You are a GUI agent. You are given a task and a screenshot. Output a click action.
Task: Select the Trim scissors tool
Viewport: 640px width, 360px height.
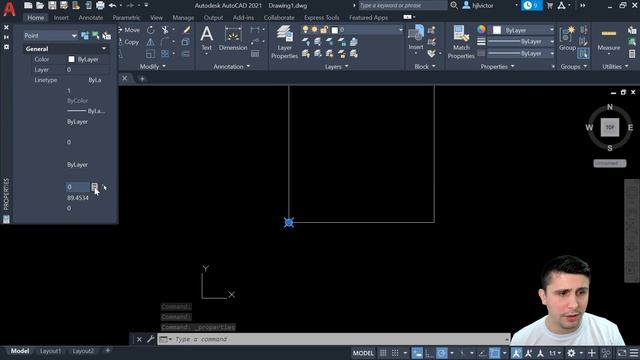click(164, 30)
